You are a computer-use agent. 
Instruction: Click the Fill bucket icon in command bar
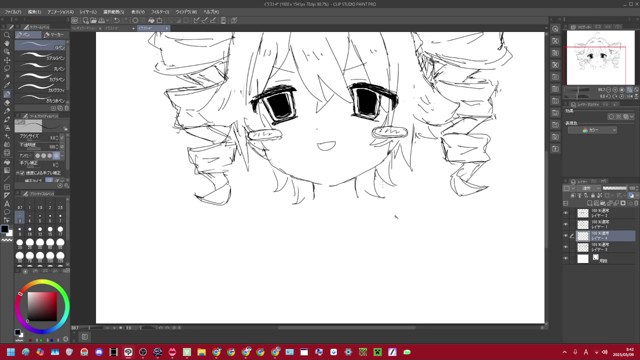click(151, 20)
